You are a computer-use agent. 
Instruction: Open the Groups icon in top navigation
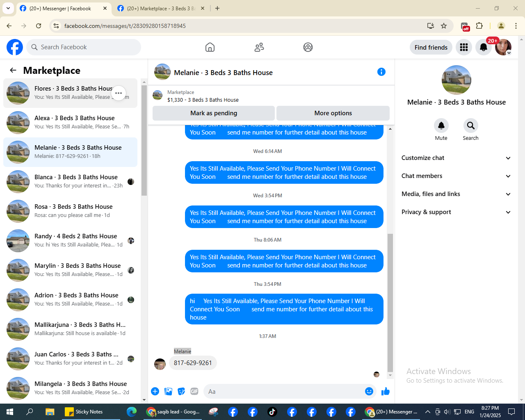tap(308, 47)
